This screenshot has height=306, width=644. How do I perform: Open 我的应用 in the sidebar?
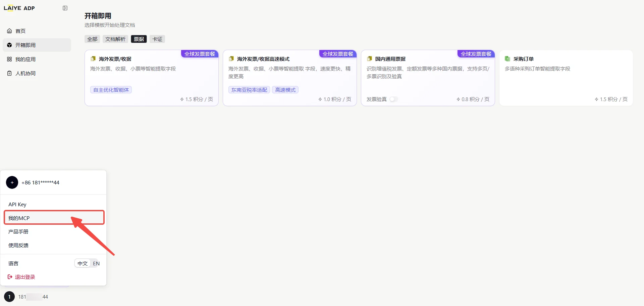click(x=37, y=59)
